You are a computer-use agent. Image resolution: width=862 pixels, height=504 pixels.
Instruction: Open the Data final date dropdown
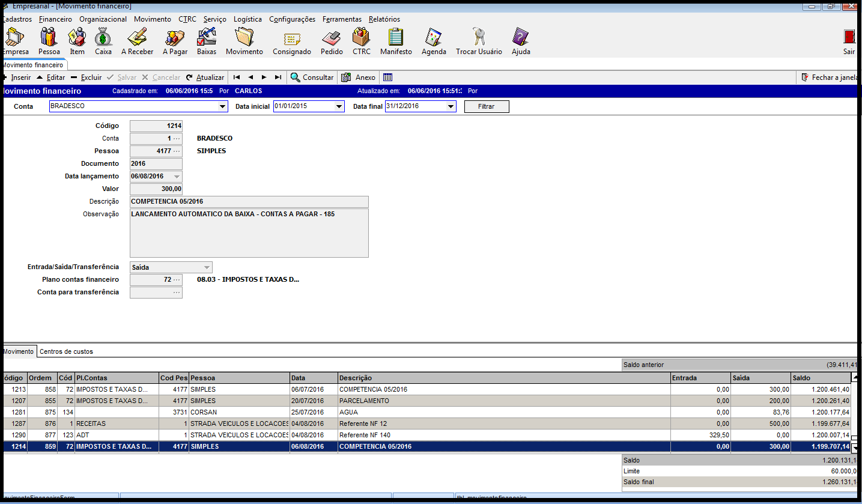pos(451,107)
